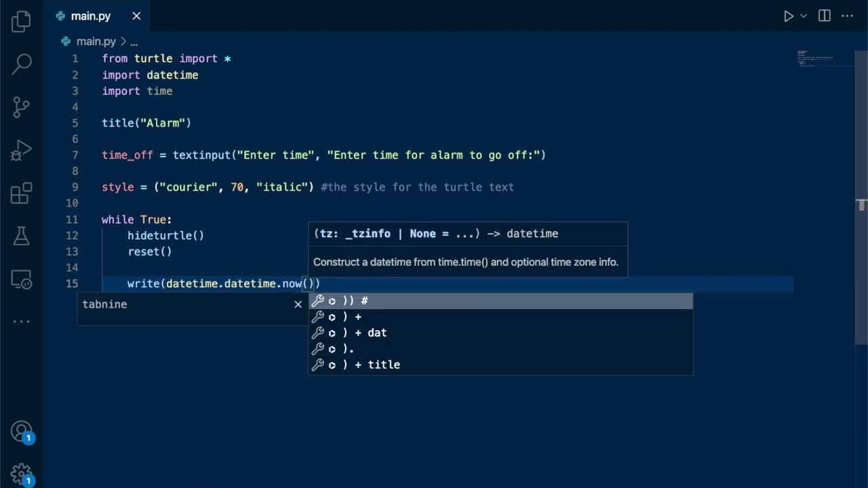Select the ") + title" suggestion
Image resolution: width=868 pixels, height=488 pixels.
tap(501, 365)
